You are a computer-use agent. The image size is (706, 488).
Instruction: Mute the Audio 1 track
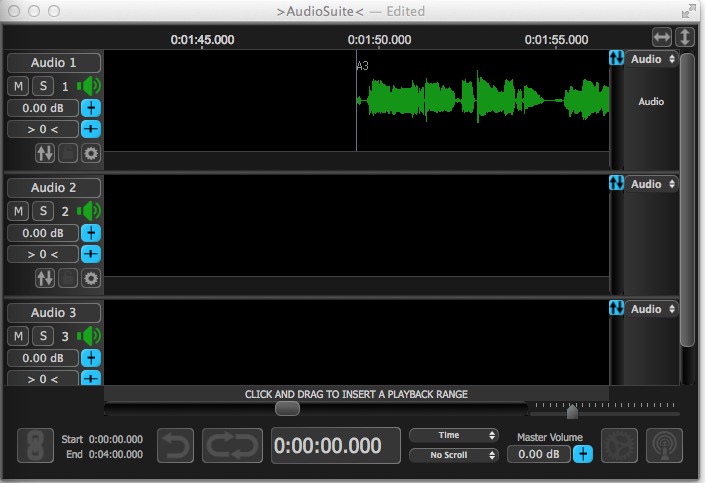(x=19, y=86)
